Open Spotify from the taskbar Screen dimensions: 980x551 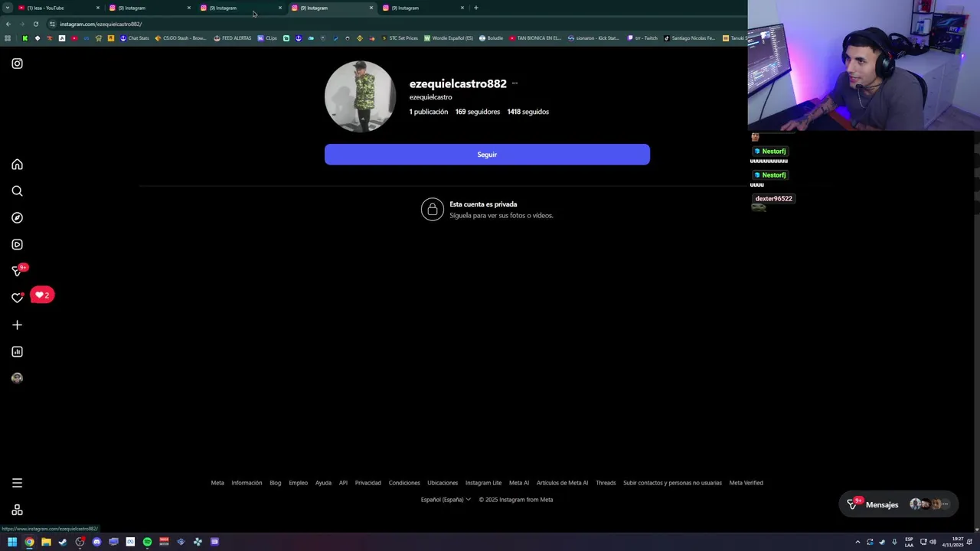(x=147, y=542)
